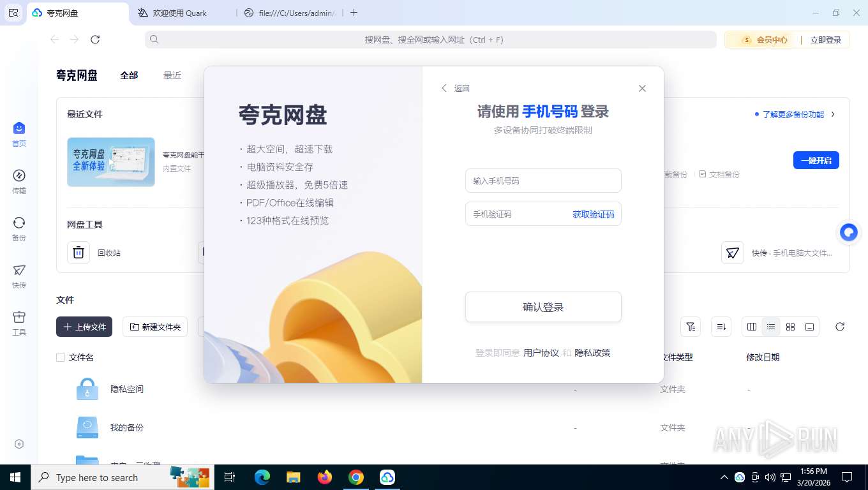Switch to column view layout icon
This screenshot has height=490, width=868.
pos(752,327)
